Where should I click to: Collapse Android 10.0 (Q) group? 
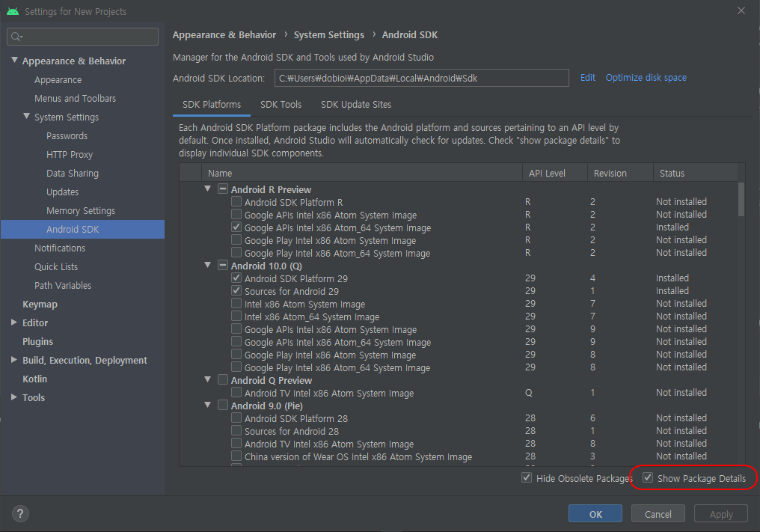(x=207, y=266)
